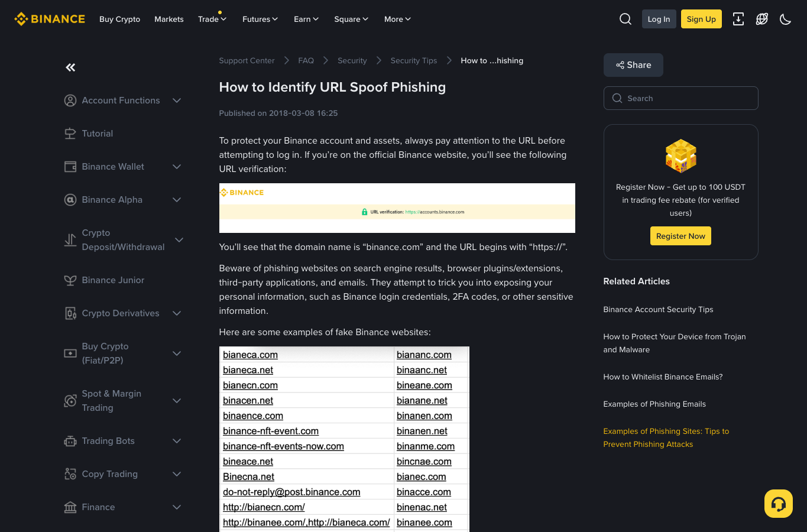Expand Finance section chevron
This screenshot has width=807, height=532.
pos(177,507)
